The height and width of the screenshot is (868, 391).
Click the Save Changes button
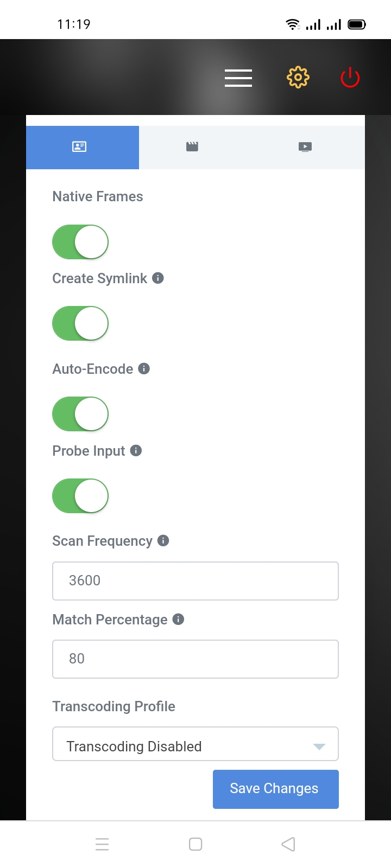click(x=276, y=789)
